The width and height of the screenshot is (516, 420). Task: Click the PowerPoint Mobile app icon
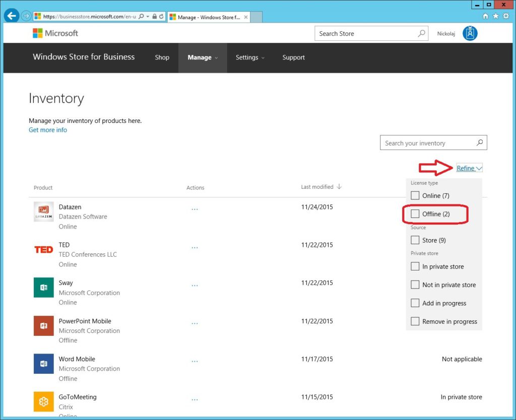[x=44, y=326]
